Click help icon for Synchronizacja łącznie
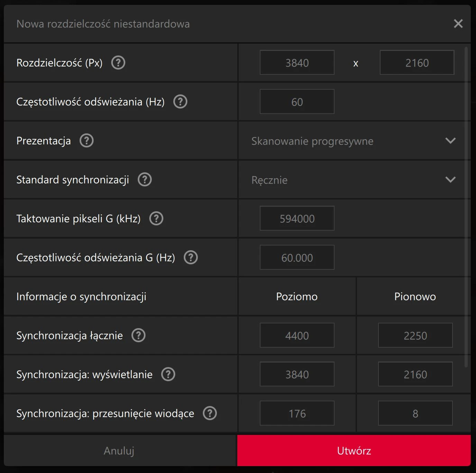The width and height of the screenshot is (476, 473). tap(138, 335)
